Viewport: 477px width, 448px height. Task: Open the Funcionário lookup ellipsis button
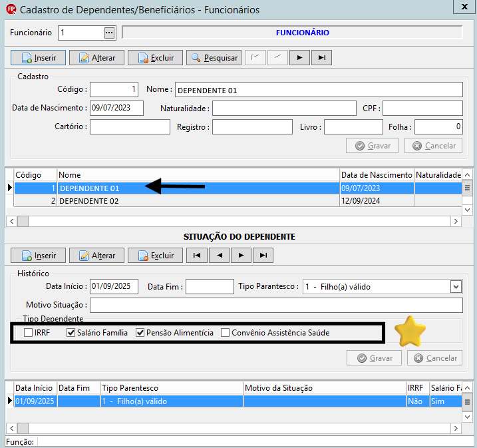[109, 33]
